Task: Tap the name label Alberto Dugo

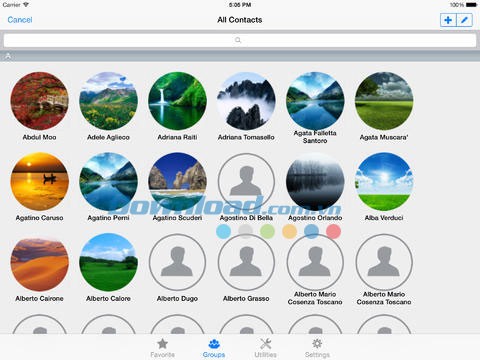Action: pyautogui.click(x=177, y=298)
